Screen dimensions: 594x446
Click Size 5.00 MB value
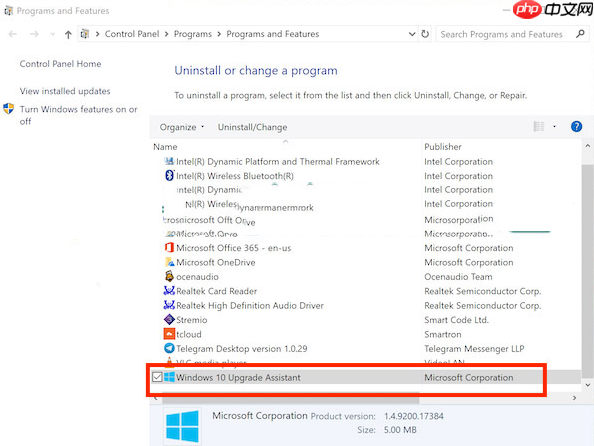[400, 430]
